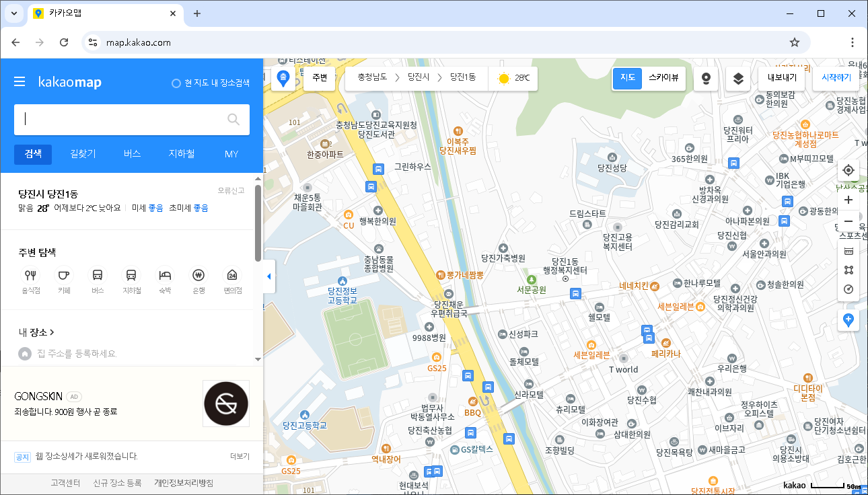The width and height of the screenshot is (868, 495).
Task: Click the 오류신고 link
Action: 231,190
